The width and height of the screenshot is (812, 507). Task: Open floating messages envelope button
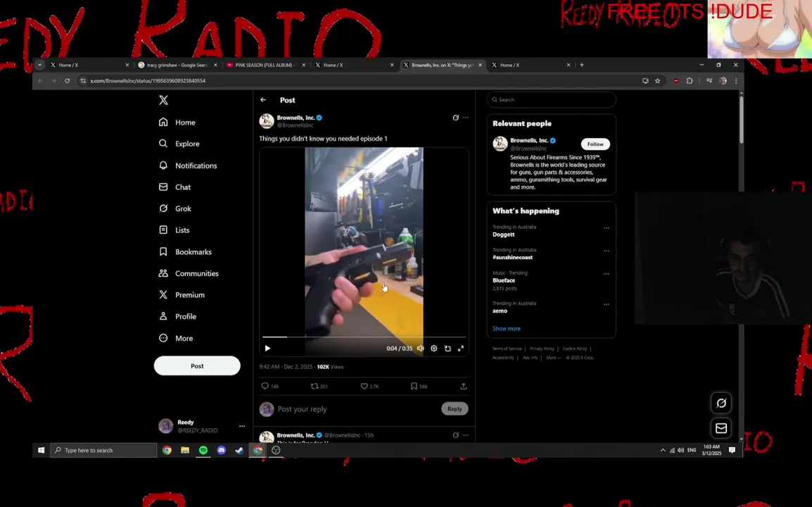[x=721, y=428]
